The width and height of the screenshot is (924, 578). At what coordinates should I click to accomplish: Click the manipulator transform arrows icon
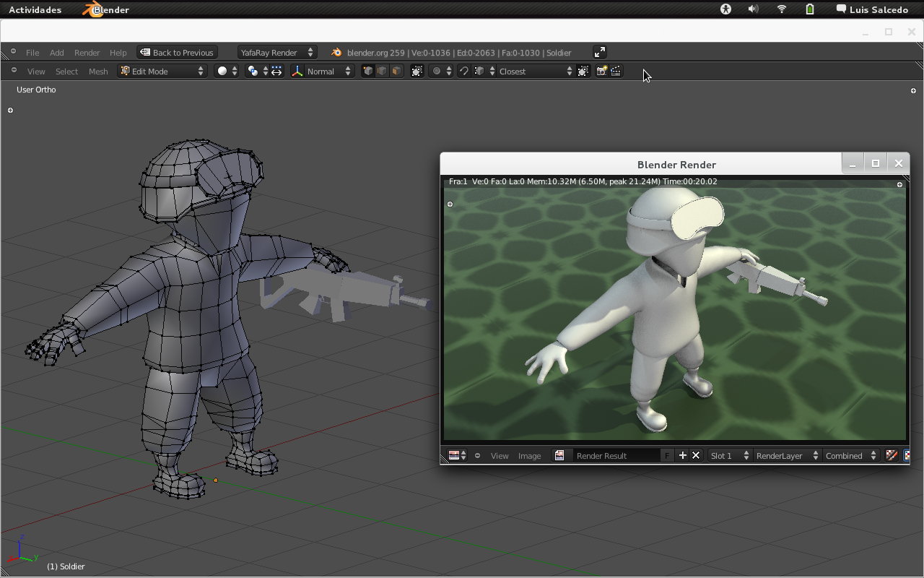(x=277, y=71)
